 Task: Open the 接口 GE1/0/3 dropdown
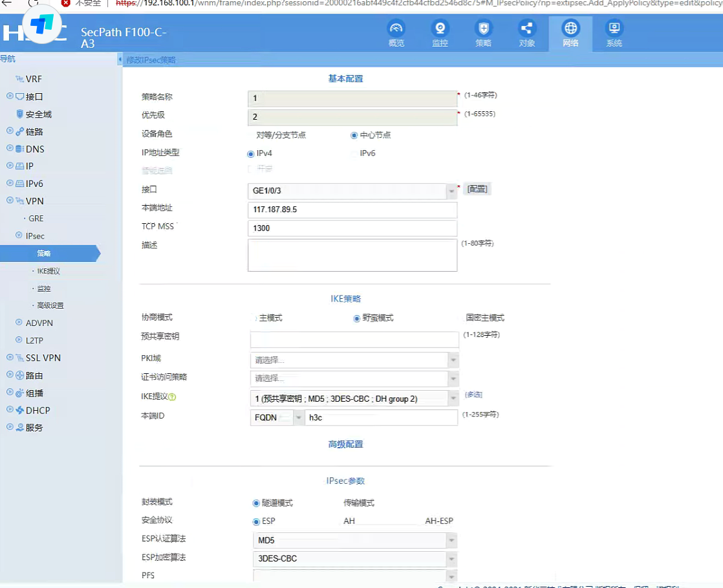point(451,191)
